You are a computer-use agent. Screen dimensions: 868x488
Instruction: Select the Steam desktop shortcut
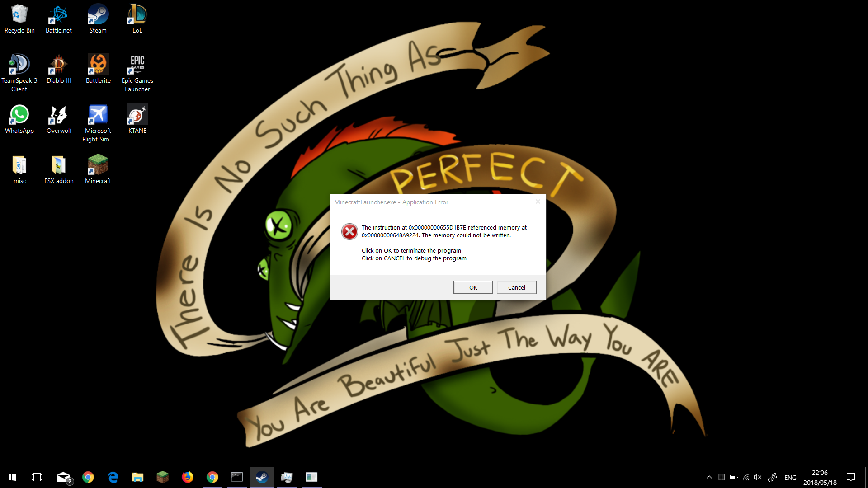pos(98,19)
